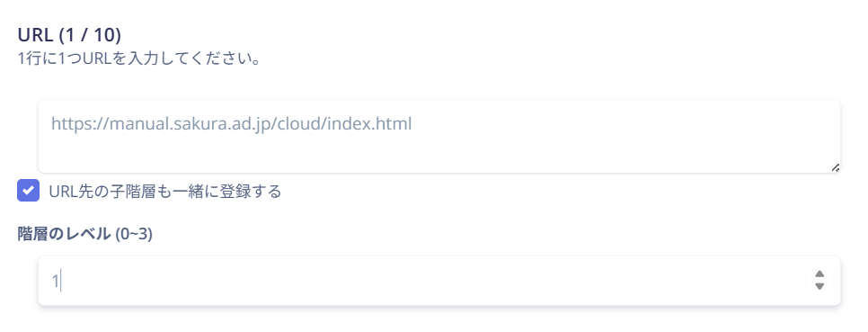Click the (1 / 10) counter in heading
Viewport: 868px width, 332px height.
click(x=90, y=35)
